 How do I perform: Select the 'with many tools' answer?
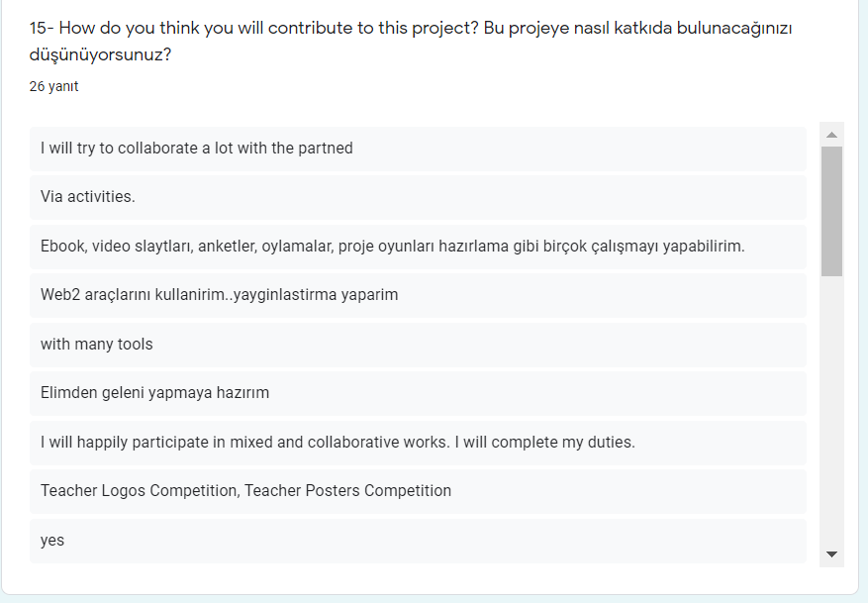pos(95,345)
